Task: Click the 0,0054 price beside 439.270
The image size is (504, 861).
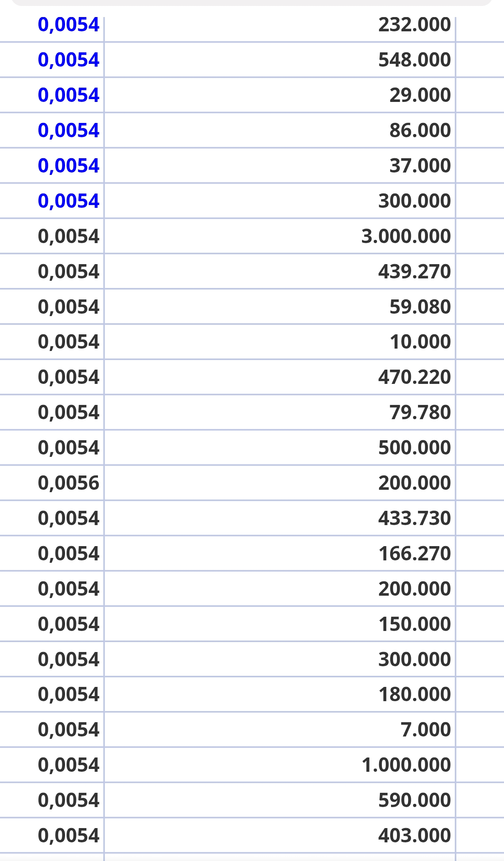Action: coord(68,272)
